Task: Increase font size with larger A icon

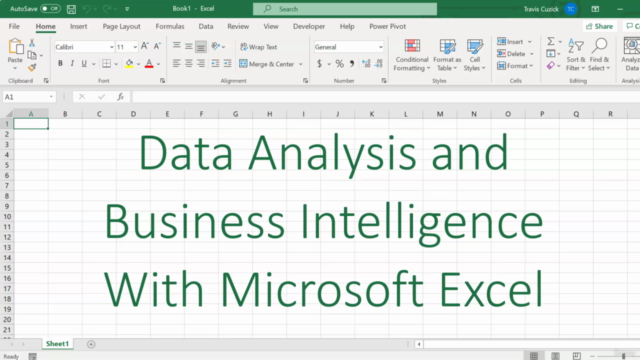Action: (144, 47)
